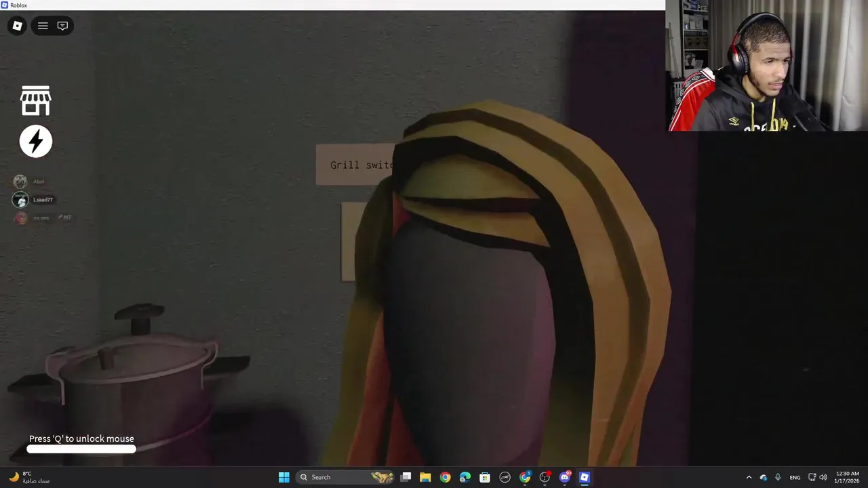
Task: Click the stamina bar under unlock hint
Action: coord(81,449)
